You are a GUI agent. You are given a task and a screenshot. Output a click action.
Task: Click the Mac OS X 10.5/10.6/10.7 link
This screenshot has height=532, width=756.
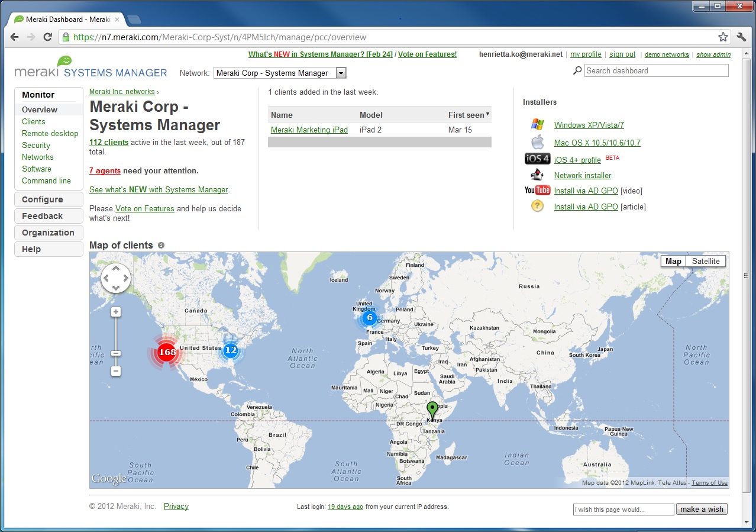pos(597,143)
